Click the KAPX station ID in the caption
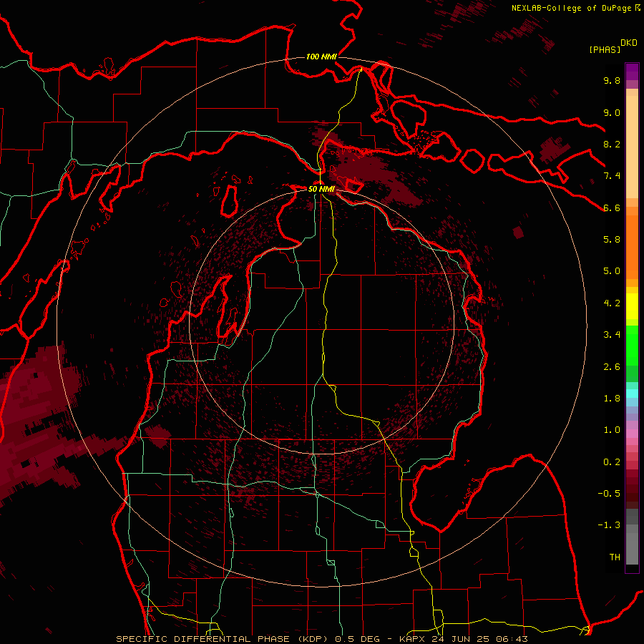644x644 pixels. coord(413,639)
